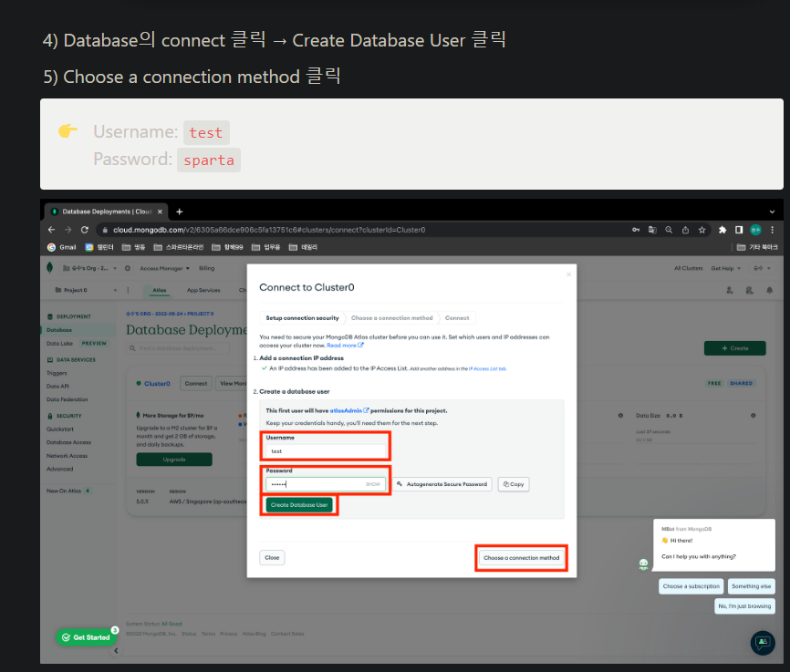Viewport: 790px width, 672px height.
Task: Close the Database Deployments browser tab
Action: [x=160, y=212]
